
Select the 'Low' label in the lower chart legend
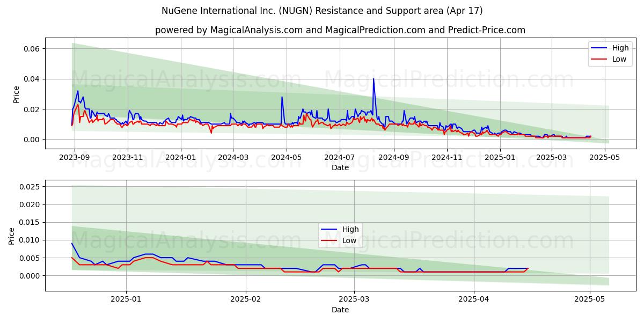click(x=350, y=240)
